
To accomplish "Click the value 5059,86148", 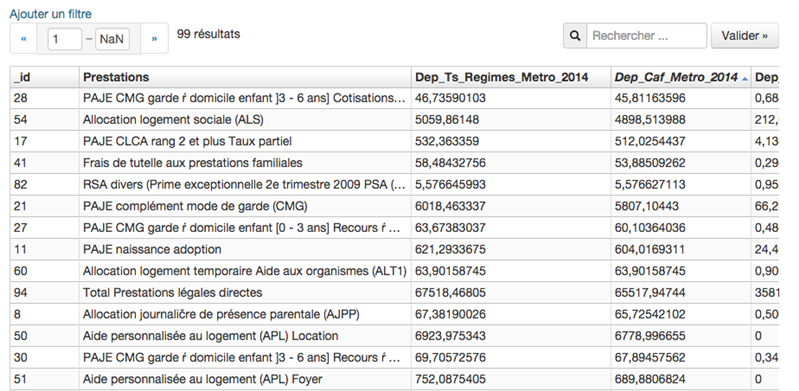I will (x=447, y=120).
